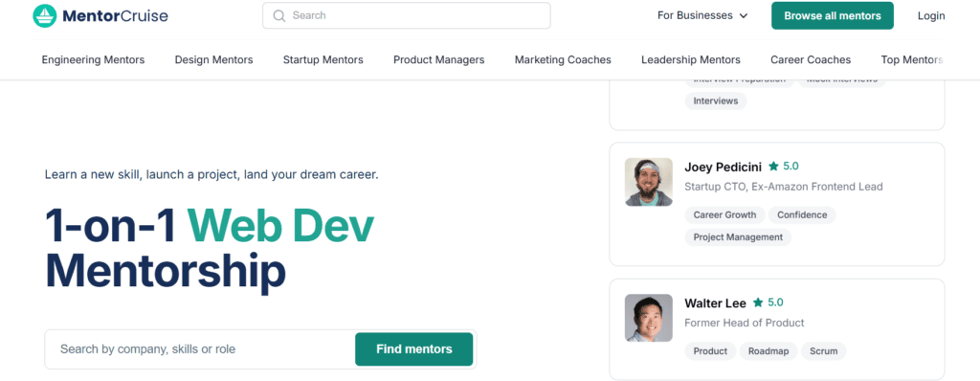This screenshot has height=381, width=980.
Task: Select the Scrum skill tag
Action: [824, 351]
